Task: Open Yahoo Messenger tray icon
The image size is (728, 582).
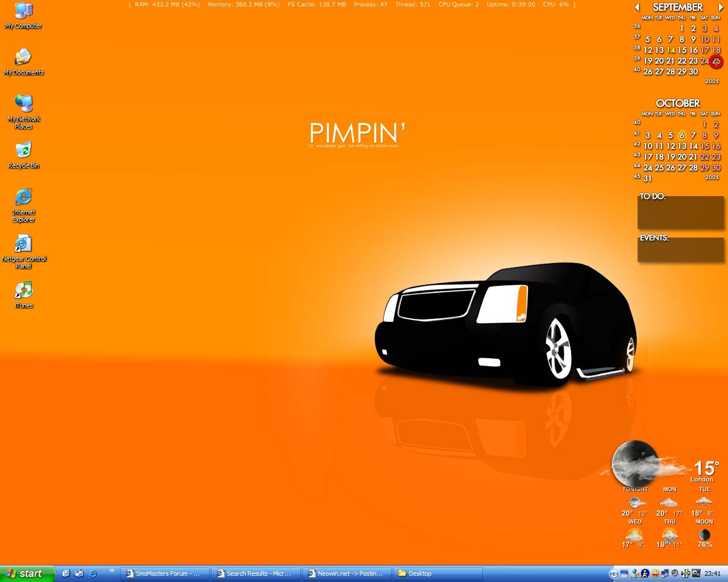Action: point(654,573)
